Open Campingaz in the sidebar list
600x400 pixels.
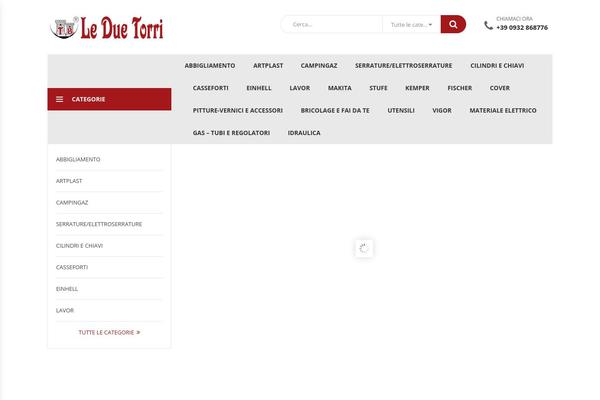[72, 202]
